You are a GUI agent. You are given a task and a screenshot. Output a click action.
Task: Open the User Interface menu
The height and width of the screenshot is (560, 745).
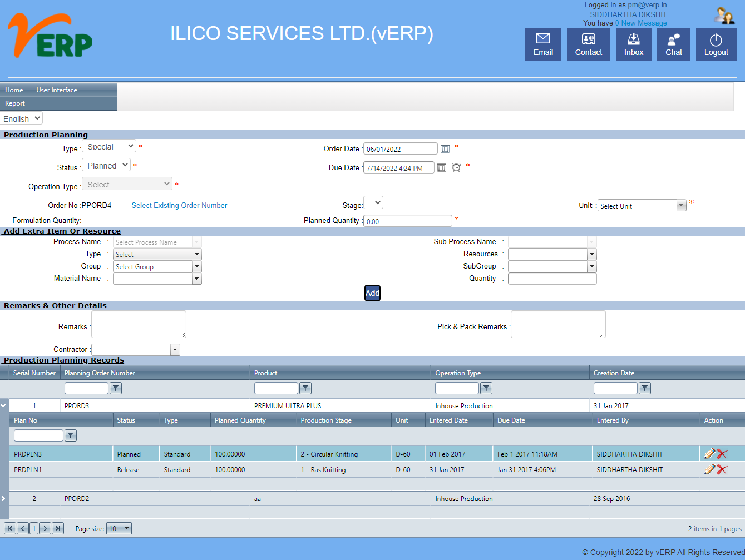coord(57,90)
